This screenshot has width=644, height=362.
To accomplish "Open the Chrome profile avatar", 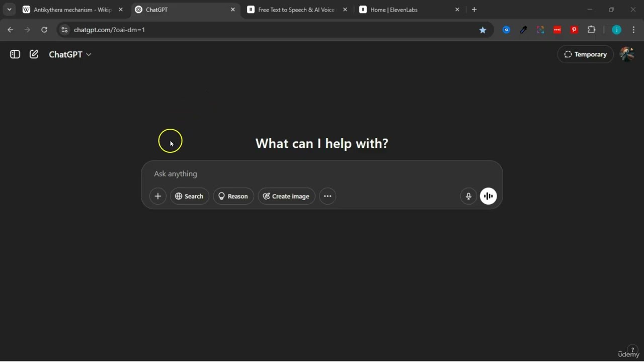I will pyautogui.click(x=616, y=30).
